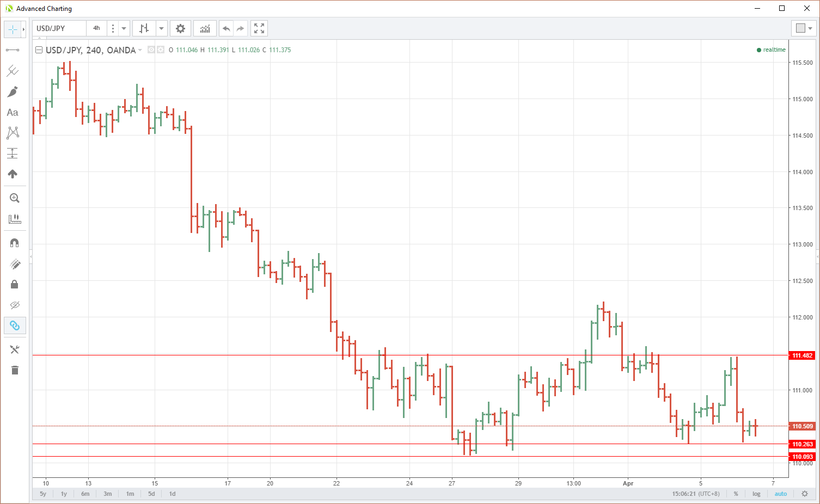Select the pitchfork drawing tool
Image resolution: width=820 pixels, height=504 pixels.
pyautogui.click(x=13, y=71)
